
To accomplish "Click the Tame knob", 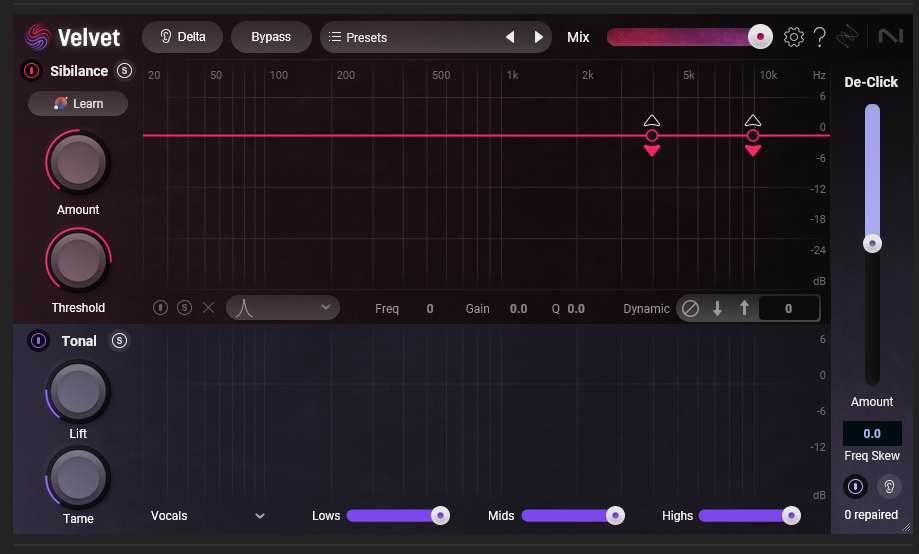I will click(x=78, y=478).
